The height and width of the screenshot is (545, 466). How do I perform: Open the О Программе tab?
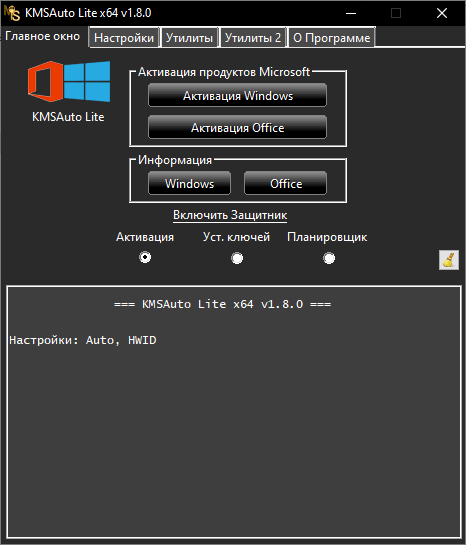[x=332, y=38]
